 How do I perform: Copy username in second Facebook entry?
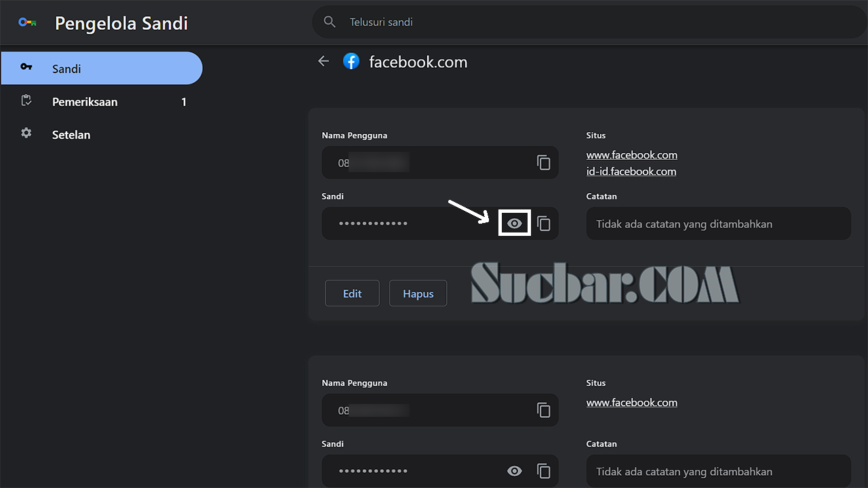click(x=543, y=410)
